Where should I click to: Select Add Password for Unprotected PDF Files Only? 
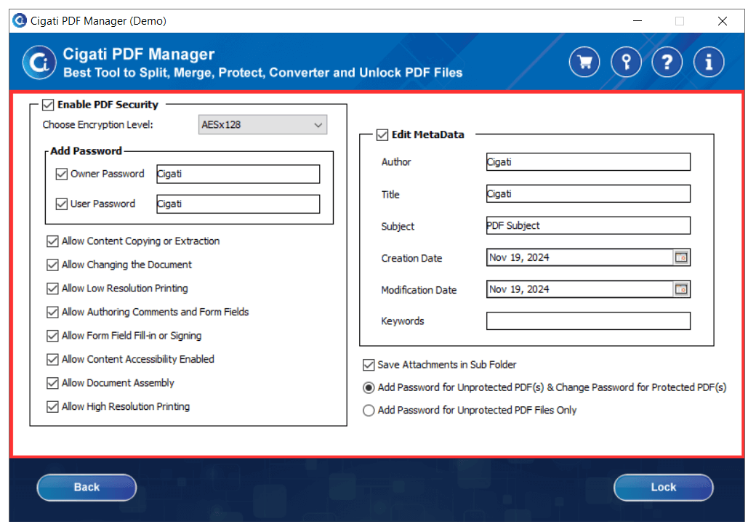(x=369, y=410)
